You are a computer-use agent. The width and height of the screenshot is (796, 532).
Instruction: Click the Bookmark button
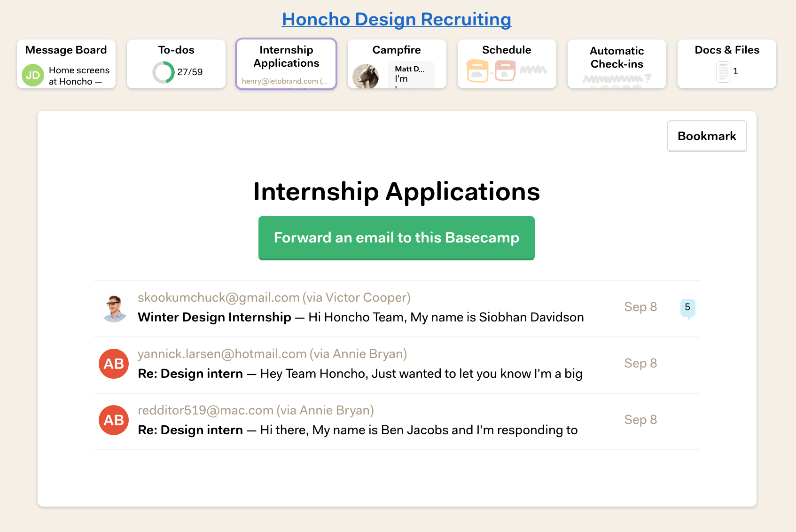point(707,136)
